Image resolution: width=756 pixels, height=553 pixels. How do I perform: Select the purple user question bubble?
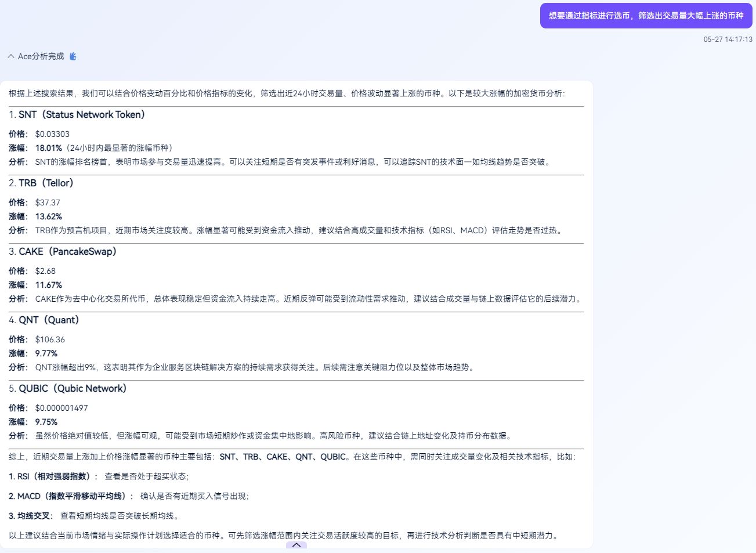646,16
